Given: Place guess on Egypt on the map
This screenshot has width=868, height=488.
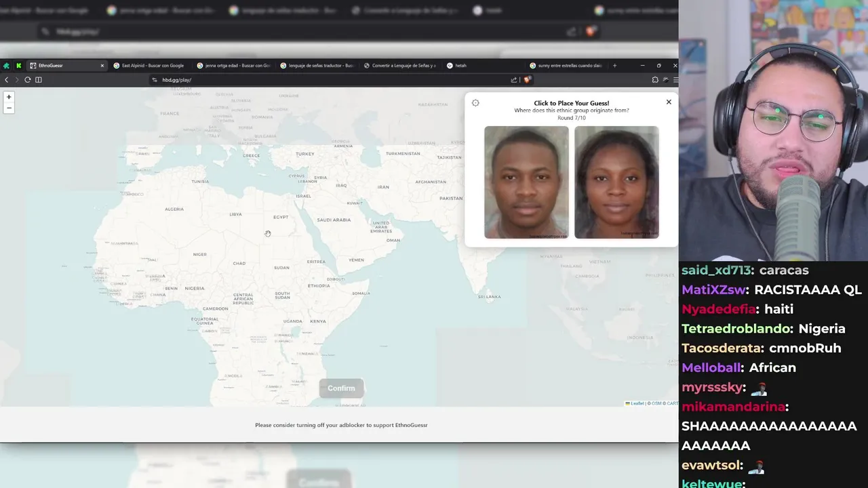Looking at the screenshot, I should [281, 218].
